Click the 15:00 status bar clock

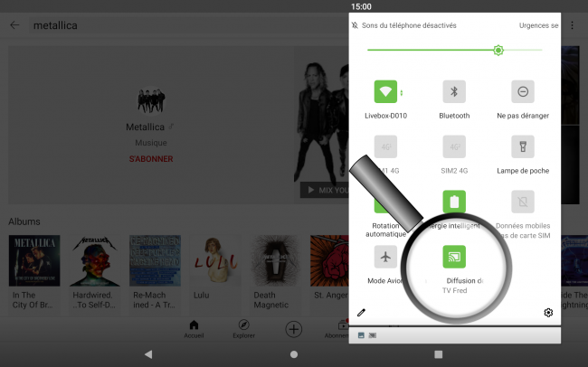[x=361, y=6]
